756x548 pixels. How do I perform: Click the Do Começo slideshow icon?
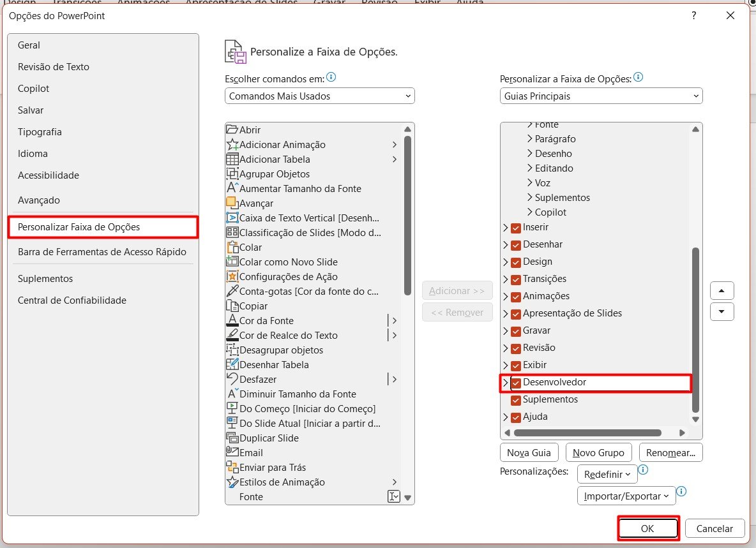232,408
